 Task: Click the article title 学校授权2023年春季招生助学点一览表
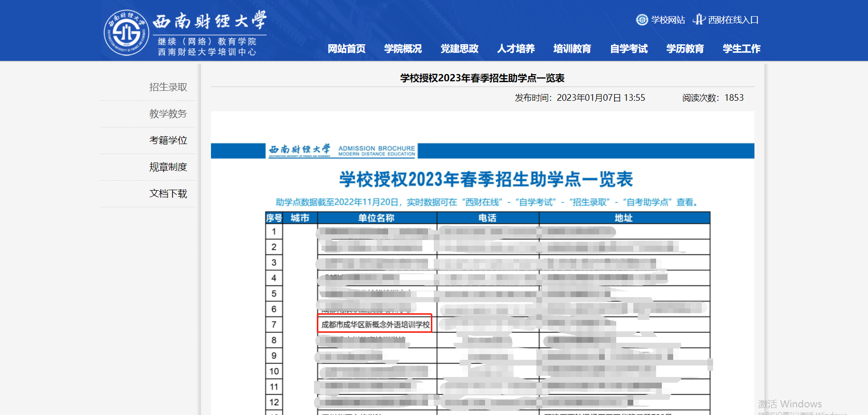[x=482, y=78]
